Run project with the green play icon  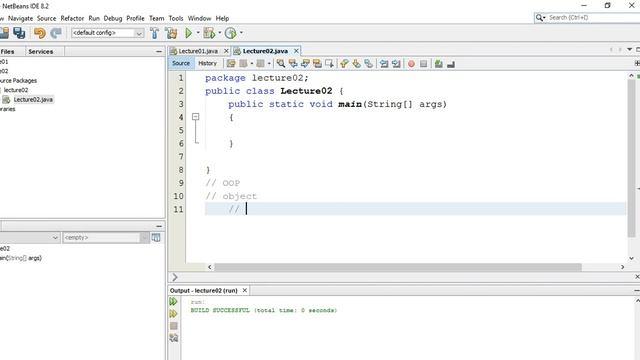[x=189, y=33]
